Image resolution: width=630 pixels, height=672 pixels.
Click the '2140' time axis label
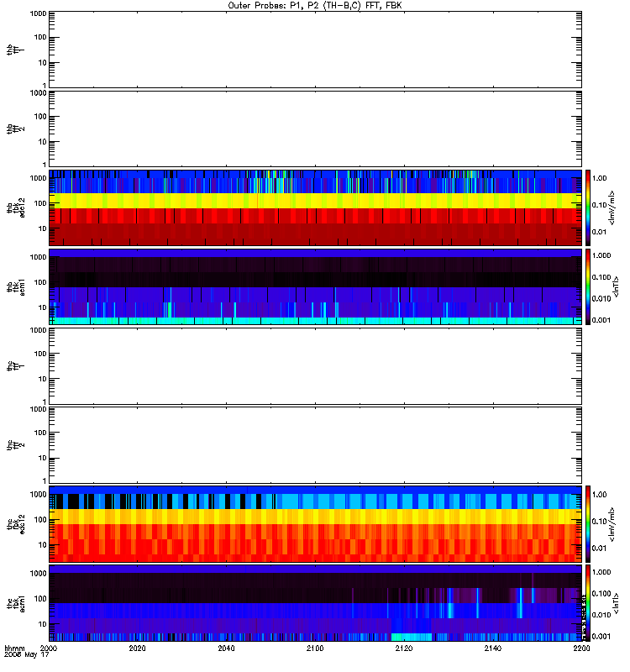(493, 648)
